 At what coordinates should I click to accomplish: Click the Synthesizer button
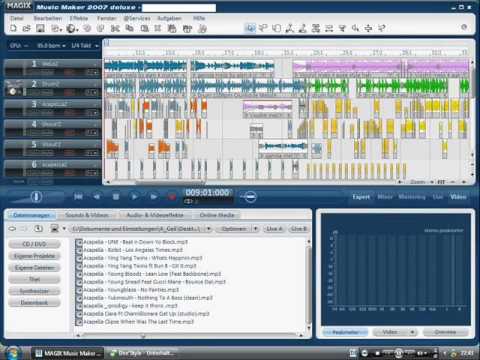[x=34, y=291]
